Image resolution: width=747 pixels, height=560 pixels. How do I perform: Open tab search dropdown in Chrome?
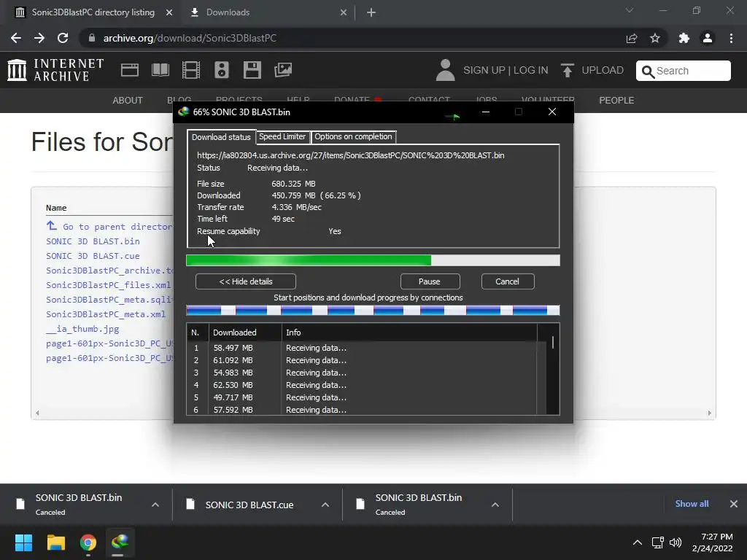(x=630, y=10)
